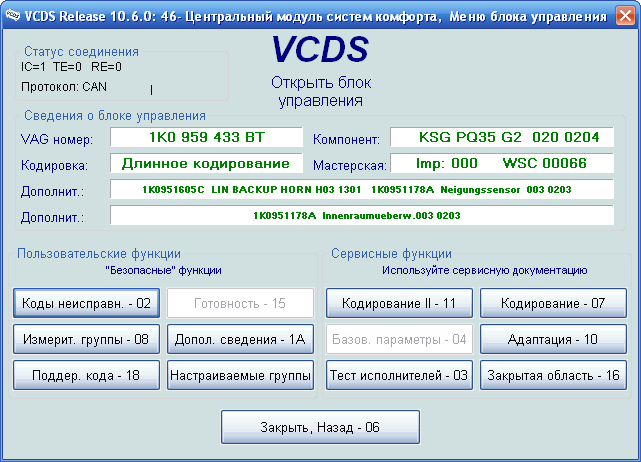Click the 'Пользовательские функции' group label
This screenshot has height=462, width=641.
[99, 253]
